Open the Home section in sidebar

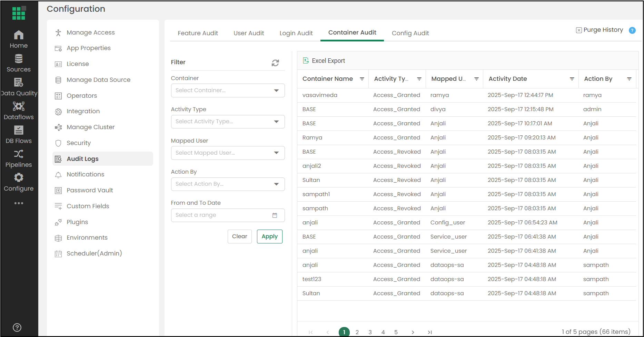click(19, 39)
